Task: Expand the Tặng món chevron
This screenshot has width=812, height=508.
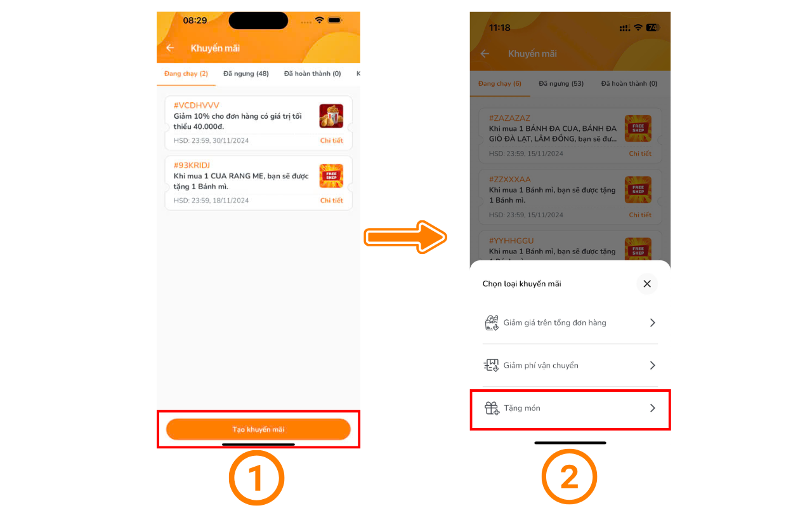Action: click(653, 408)
